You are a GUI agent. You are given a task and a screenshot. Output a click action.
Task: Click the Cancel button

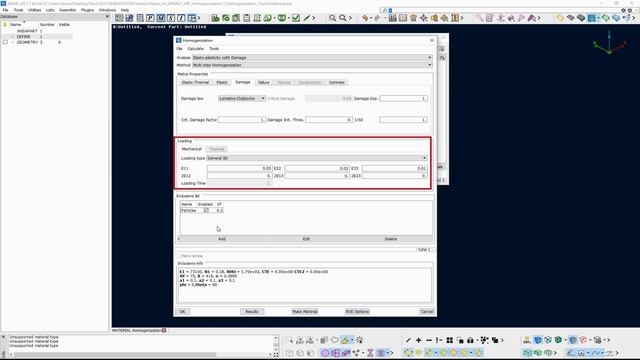(427, 311)
